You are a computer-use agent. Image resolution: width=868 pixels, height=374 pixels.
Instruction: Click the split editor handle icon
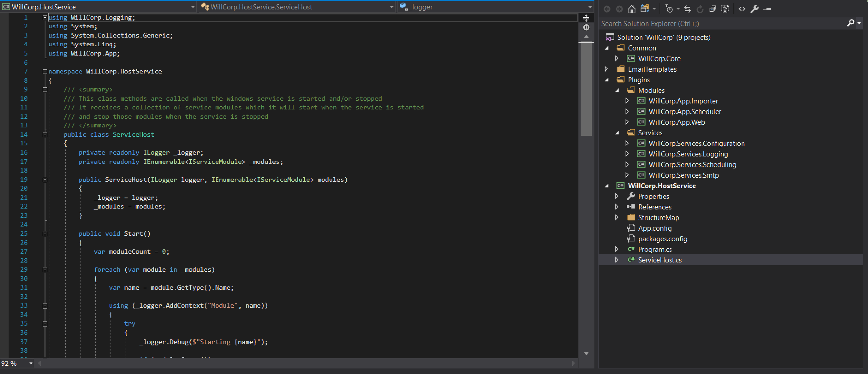[586, 18]
